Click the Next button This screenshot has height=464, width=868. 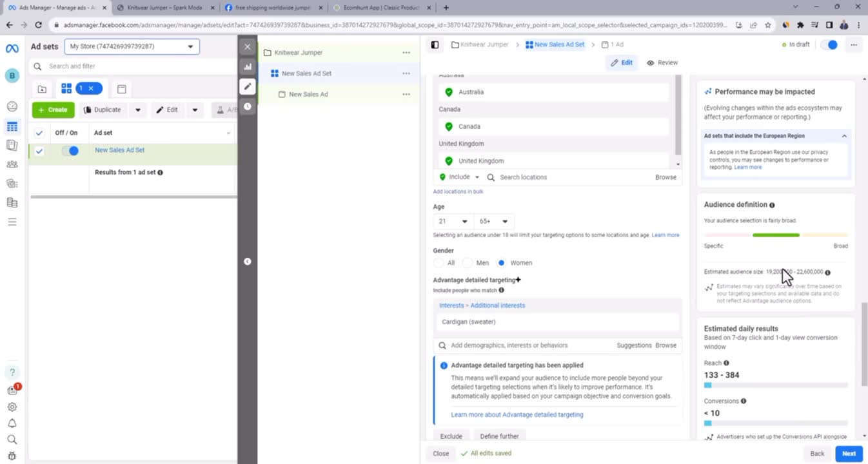[849, 454]
